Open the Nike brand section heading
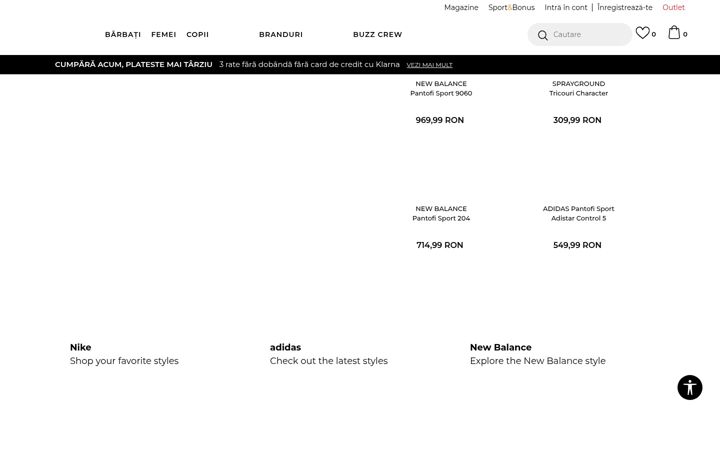 click(x=80, y=347)
